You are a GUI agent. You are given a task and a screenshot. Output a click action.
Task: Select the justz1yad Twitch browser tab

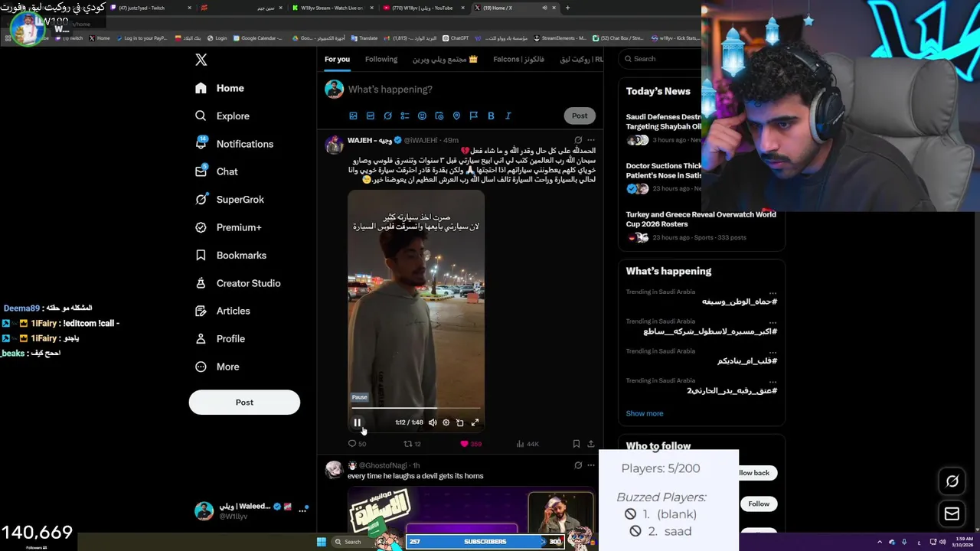tap(150, 8)
